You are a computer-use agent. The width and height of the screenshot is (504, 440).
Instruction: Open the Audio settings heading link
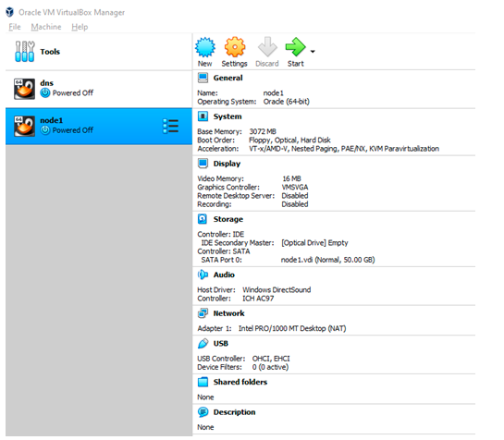click(x=224, y=275)
